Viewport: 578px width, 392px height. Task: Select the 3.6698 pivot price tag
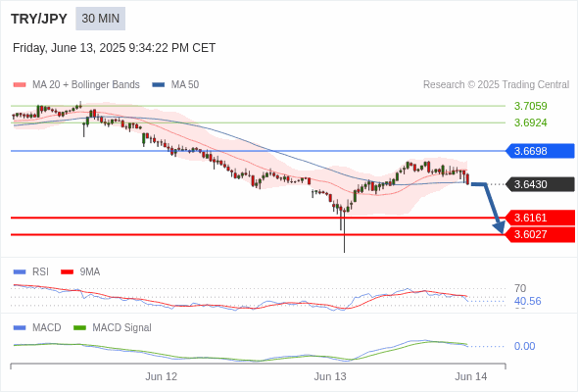coord(539,151)
